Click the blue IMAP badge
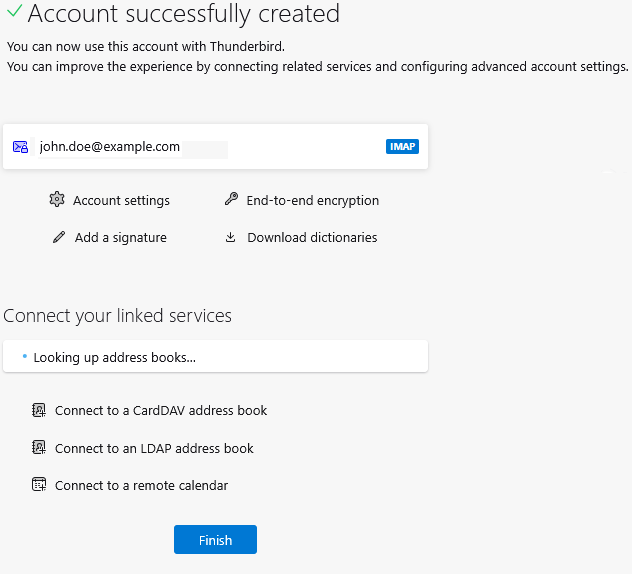The height and width of the screenshot is (574, 632). (x=402, y=147)
